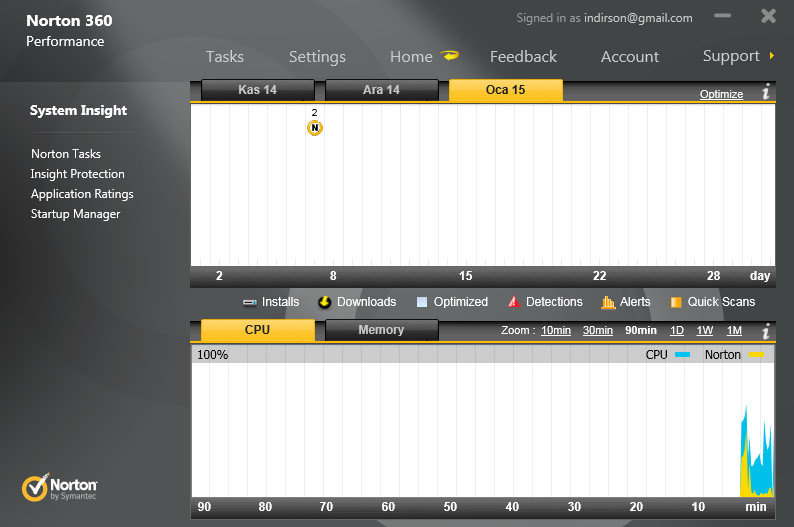Set zoom to 10min
The height and width of the screenshot is (527, 794).
555,331
